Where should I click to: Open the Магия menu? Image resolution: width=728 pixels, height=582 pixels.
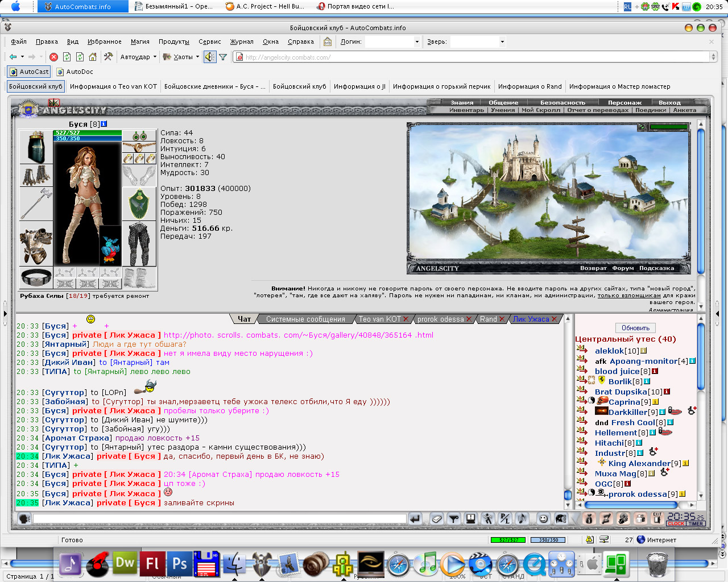click(x=140, y=41)
